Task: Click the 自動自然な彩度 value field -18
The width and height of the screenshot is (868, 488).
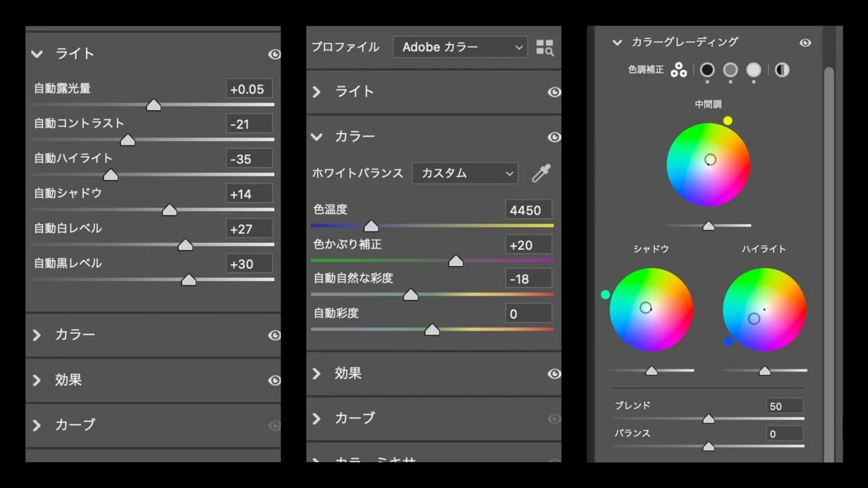Action: (529, 278)
